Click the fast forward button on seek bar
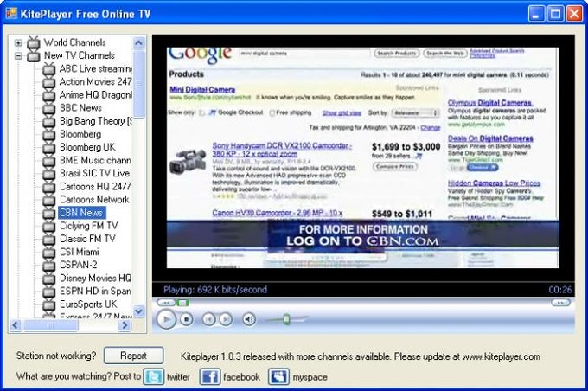Image resolution: width=588 pixels, height=391 pixels. tap(560, 303)
